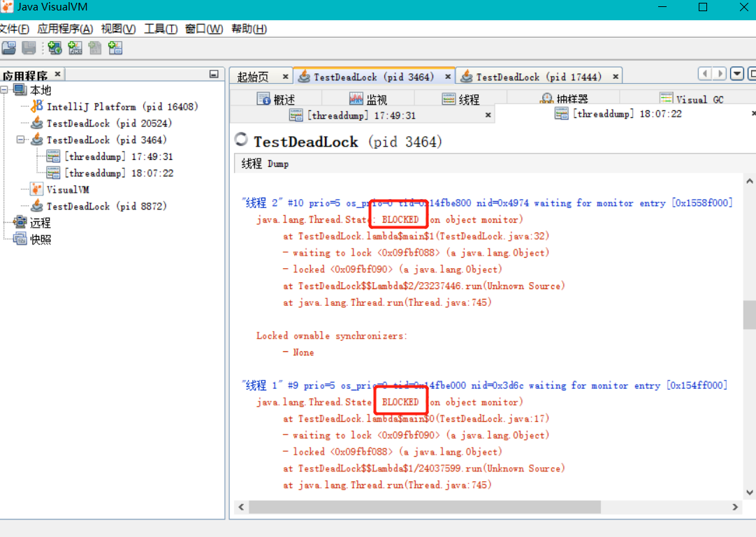Click vertical scrollbar down arrow
This screenshot has height=537, width=756.
[x=749, y=492]
